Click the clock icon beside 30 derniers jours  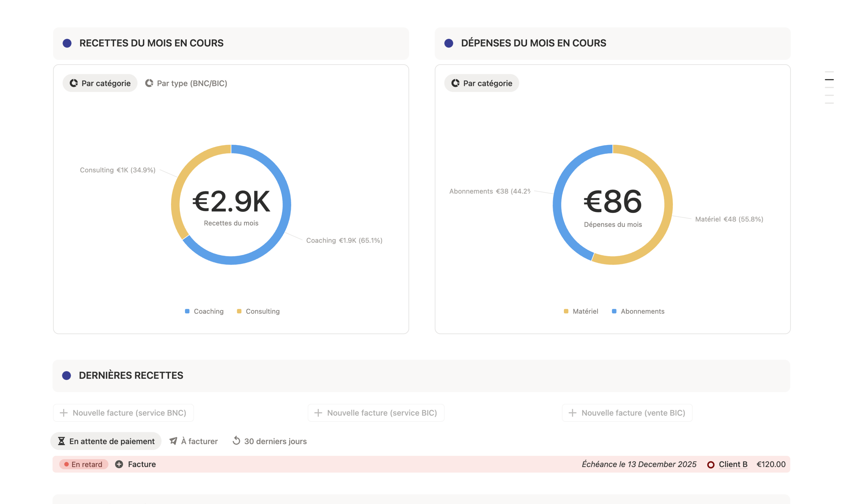[237, 441]
